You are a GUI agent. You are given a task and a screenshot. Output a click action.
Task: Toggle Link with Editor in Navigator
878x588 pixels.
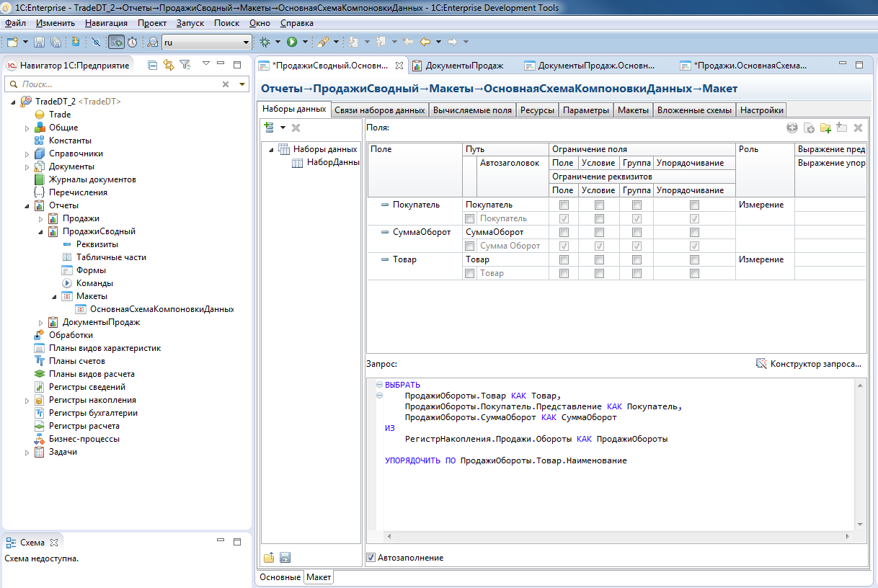point(169,65)
